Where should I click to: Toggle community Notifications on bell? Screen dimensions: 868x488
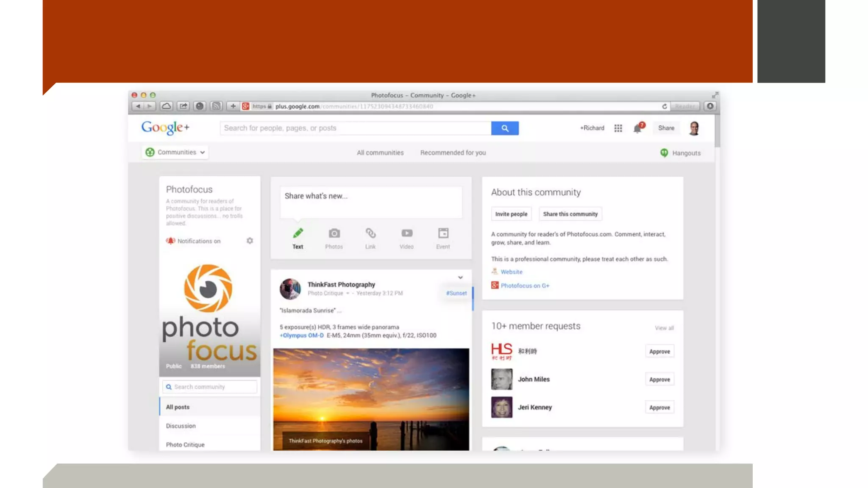click(171, 241)
